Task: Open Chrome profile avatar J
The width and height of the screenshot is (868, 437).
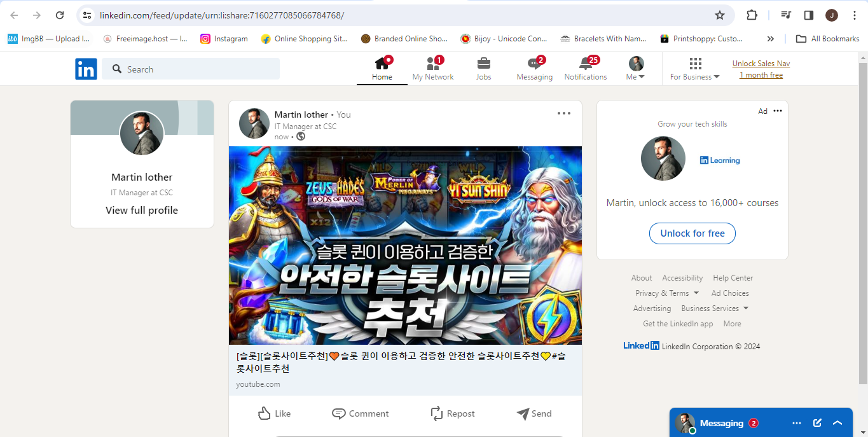Action: (832, 15)
